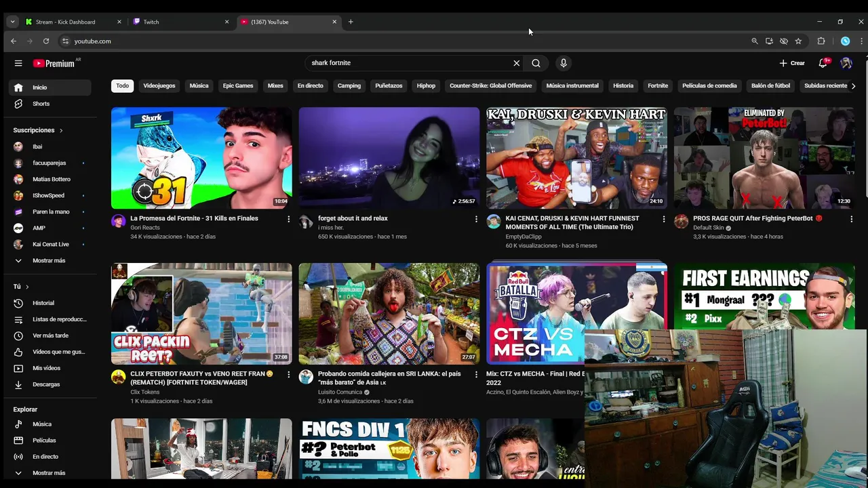This screenshot has height=488, width=868.
Task: Click Gori Reacts channel avatar
Action: pos(119,222)
